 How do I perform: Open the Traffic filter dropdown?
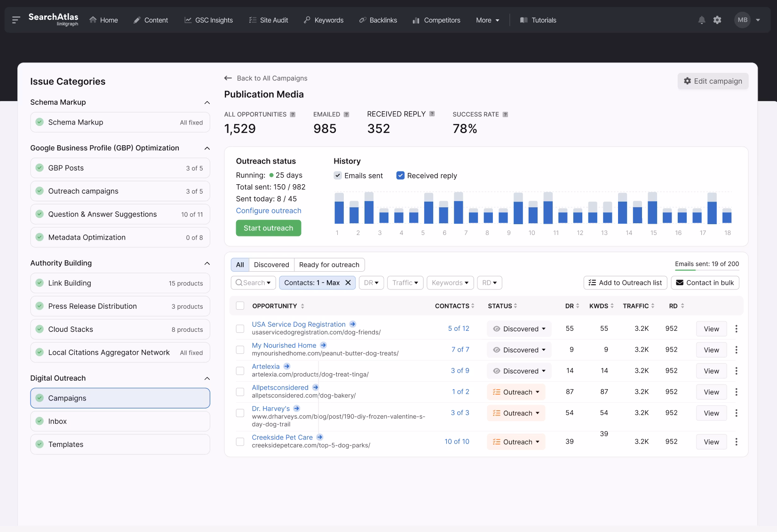pos(405,282)
